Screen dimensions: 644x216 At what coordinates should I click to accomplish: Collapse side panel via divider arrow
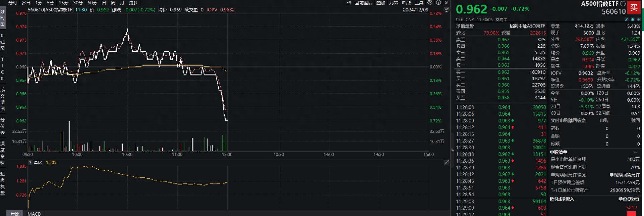click(x=452, y=150)
